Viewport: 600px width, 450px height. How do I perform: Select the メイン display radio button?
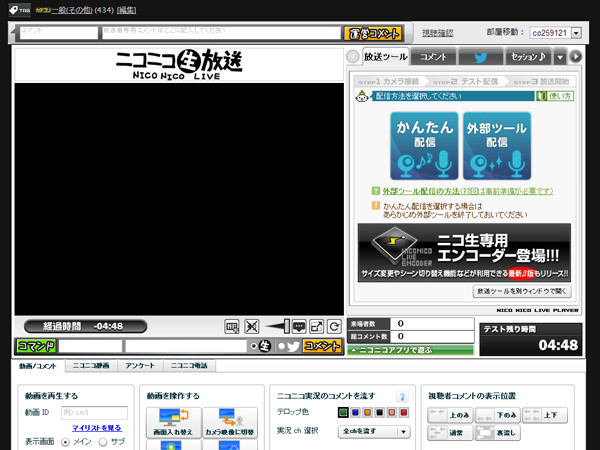pyautogui.click(x=65, y=442)
